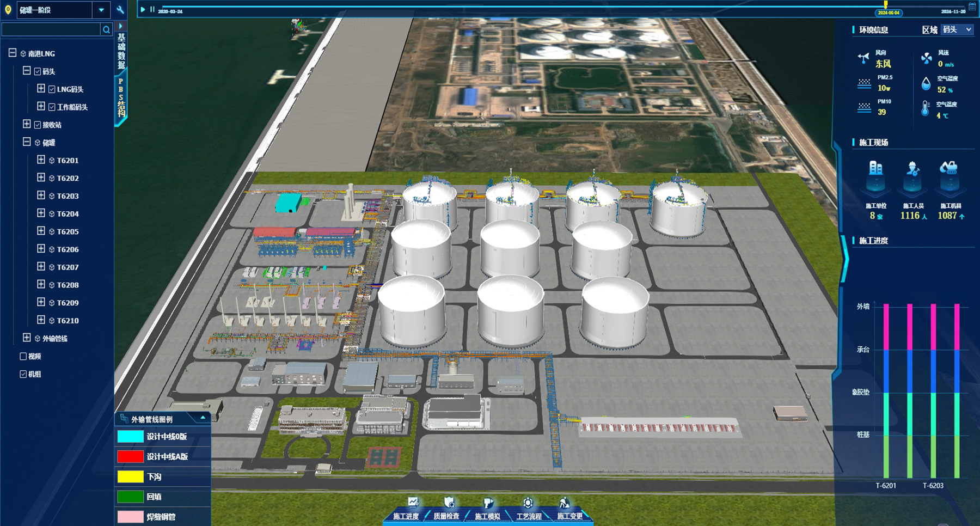This screenshot has width=980, height=526.
Task: Switch to the PBS结构 tab
Action: [x=121, y=98]
